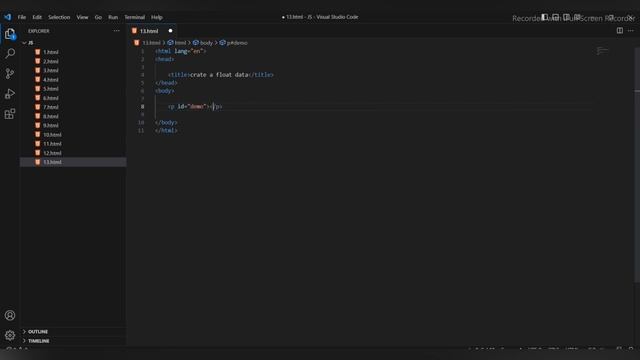Open Explorer views and more actions ellipsis
Image resolution: width=640 pixels, height=360 pixels.
pyautogui.click(x=117, y=31)
